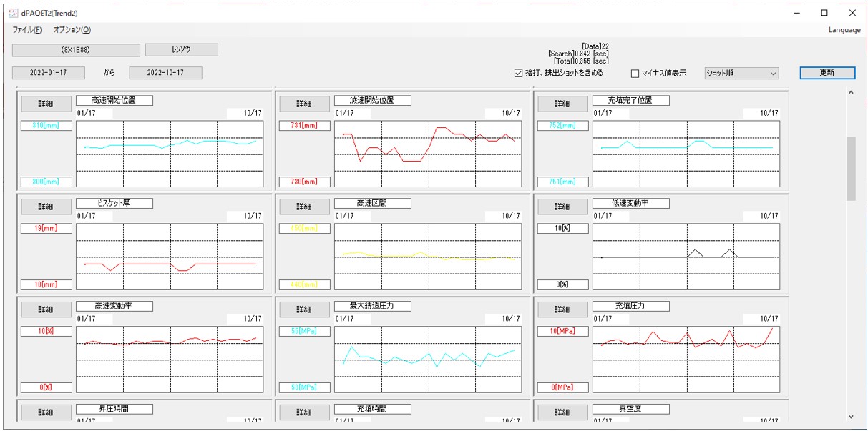868x431 pixels.
Task: Select the 10[MPa] upper limit field
Action: tap(562, 332)
